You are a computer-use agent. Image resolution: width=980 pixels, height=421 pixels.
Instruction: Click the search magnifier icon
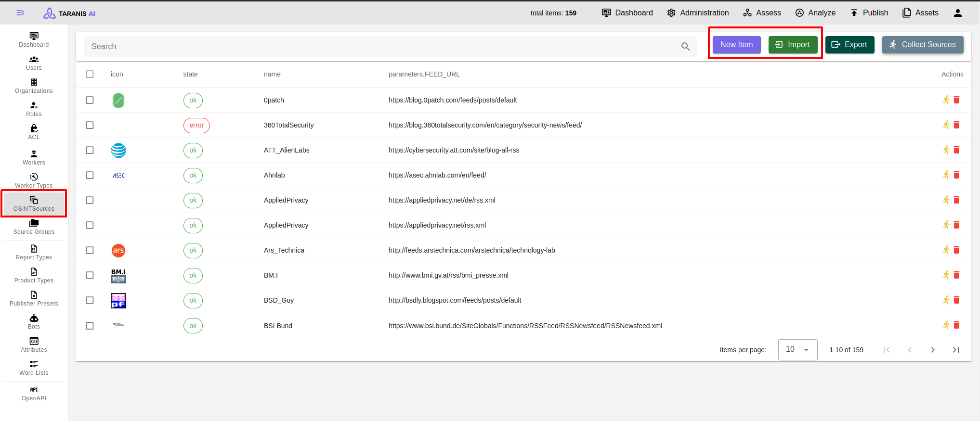click(x=685, y=47)
